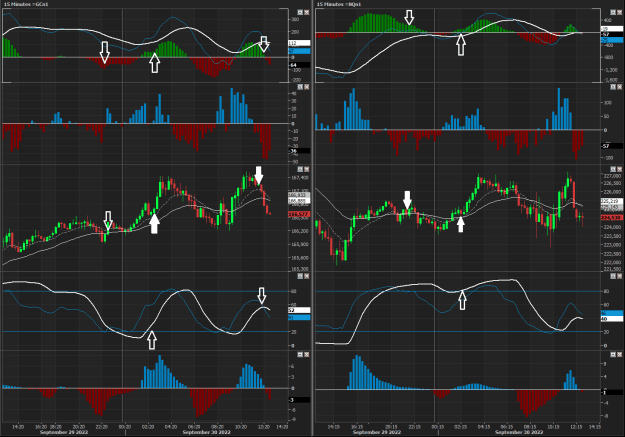The image size is (625, 437).
Task: Click the white 225,219 moving average price label
Action: pos(612,201)
